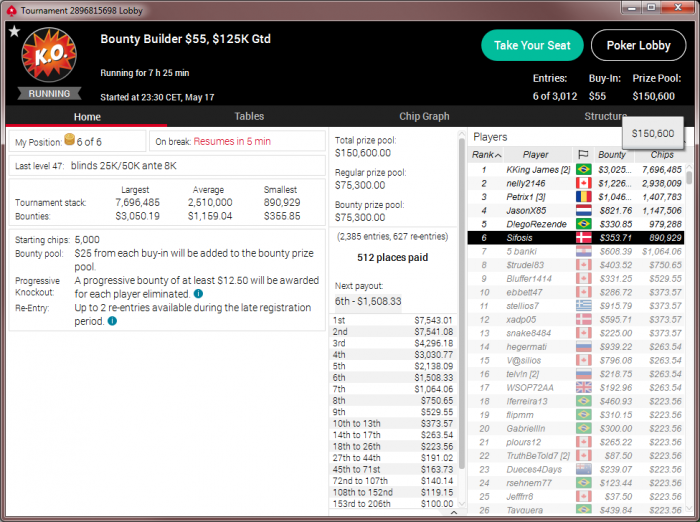Image resolution: width=700 pixels, height=522 pixels.
Task: Sort by Bounty column header
Action: pos(612,155)
